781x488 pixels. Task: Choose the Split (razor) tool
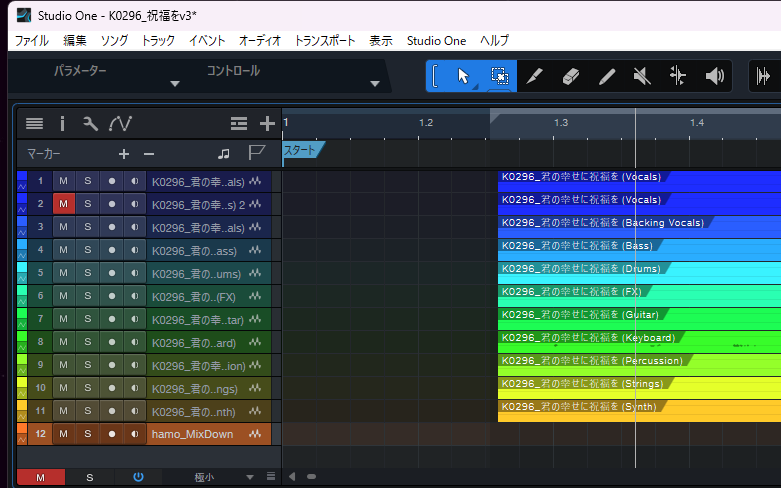[x=535, y=76]
